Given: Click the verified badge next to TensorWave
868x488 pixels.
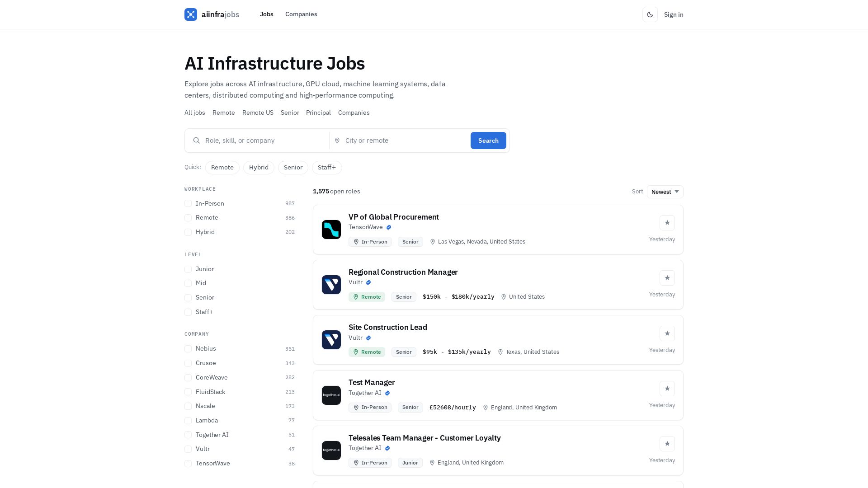Looking at the screenshot, I should (389, 227).
